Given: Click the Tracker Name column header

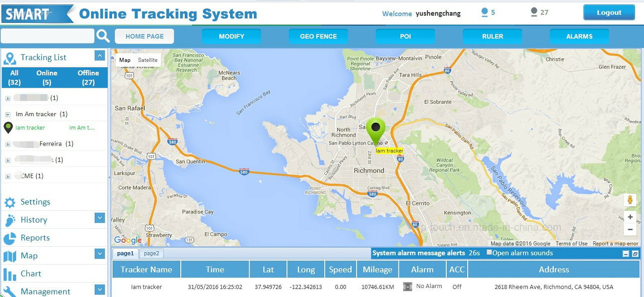Looking at the screenshot, I should click(146, 270).
